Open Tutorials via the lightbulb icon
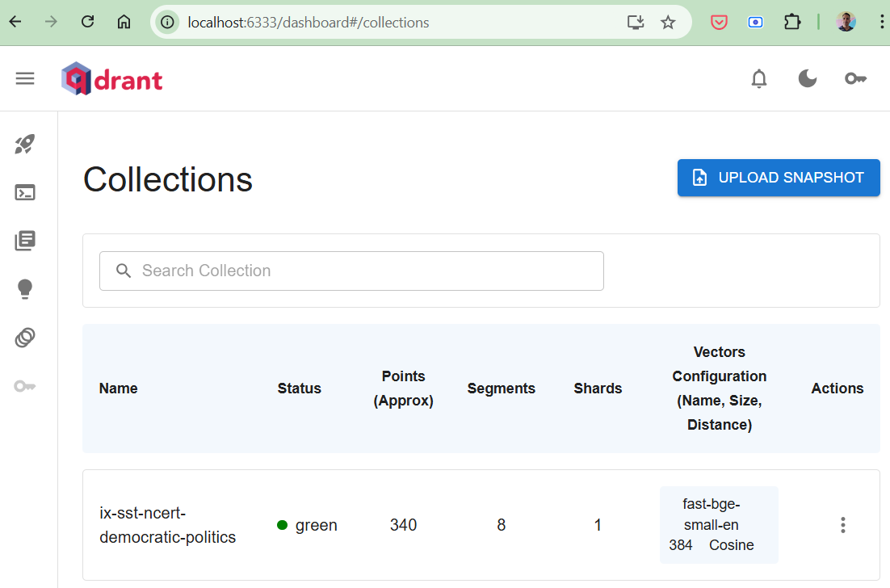The width and height of the screenshot is (890, 588). (x=25, y=289)
